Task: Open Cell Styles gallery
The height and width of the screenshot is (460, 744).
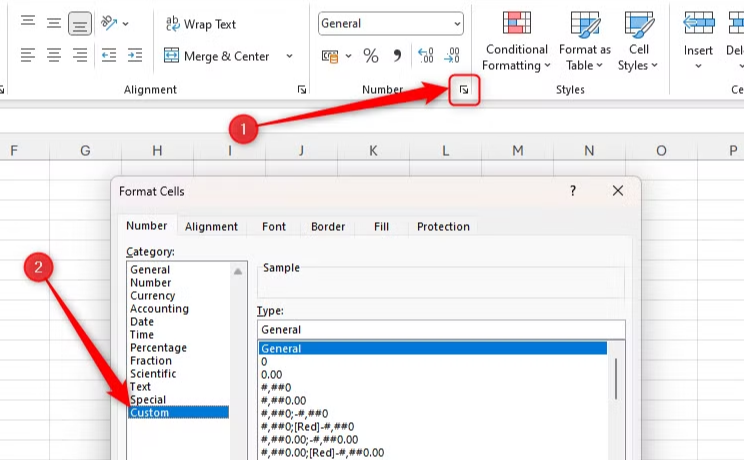Action: click(638, 43)
